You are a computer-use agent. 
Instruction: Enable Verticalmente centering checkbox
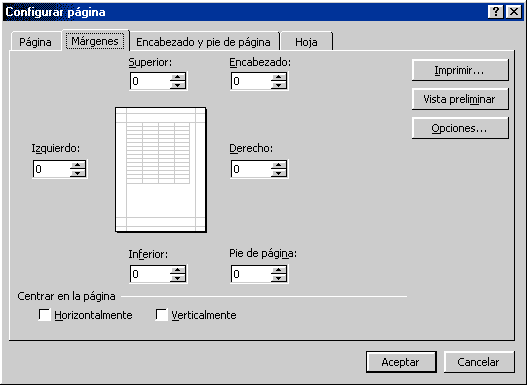click(161, 315)
